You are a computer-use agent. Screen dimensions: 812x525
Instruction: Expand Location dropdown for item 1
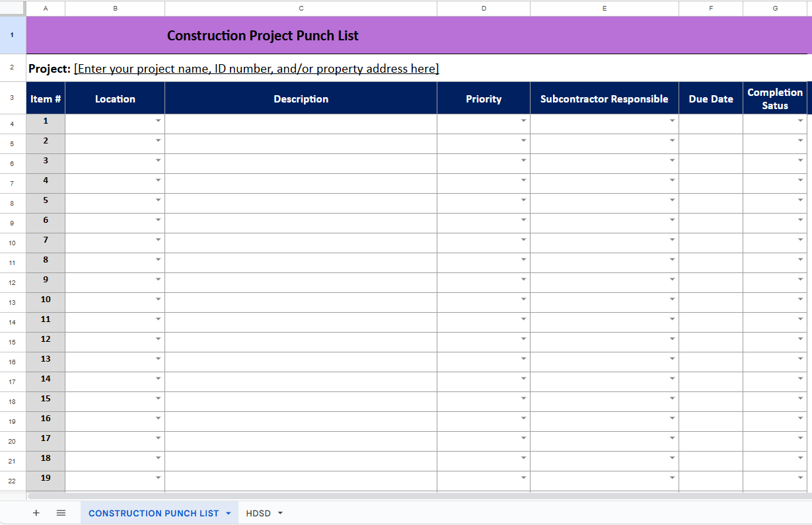(x=159, y=121)
